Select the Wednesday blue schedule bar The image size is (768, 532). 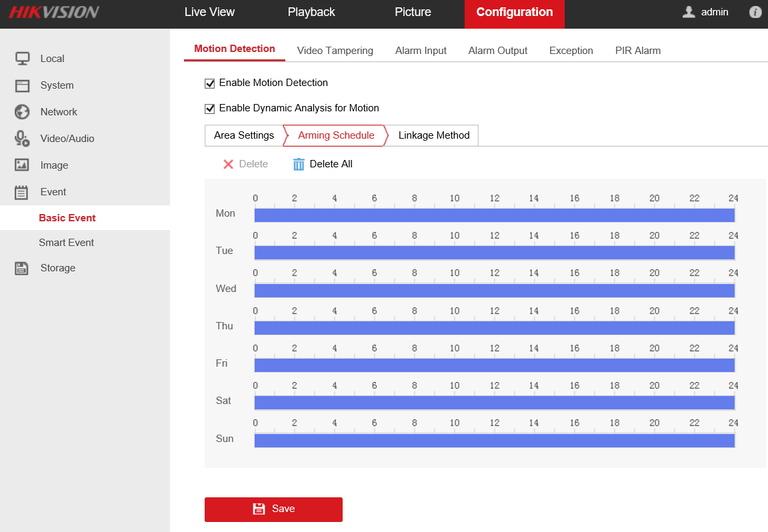(x=494, y=291)
